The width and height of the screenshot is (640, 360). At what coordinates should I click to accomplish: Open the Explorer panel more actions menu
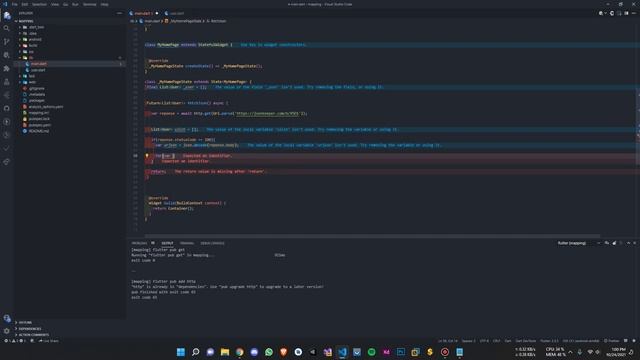coord(119,13)
